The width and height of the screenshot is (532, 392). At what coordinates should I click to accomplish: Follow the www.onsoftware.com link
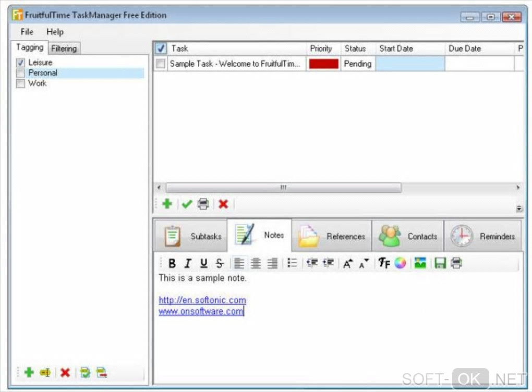click(x=201, y=311)
